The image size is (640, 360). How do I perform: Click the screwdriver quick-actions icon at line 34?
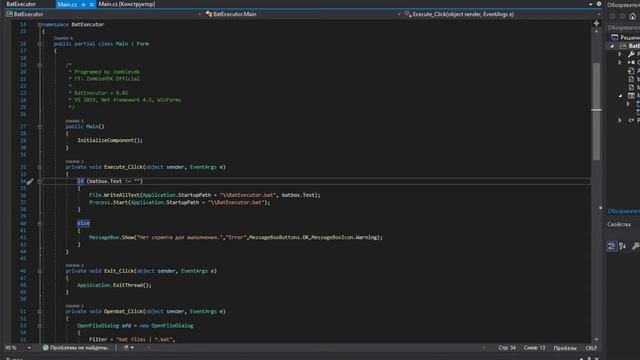pyautogui.click(x=29, y=182)
